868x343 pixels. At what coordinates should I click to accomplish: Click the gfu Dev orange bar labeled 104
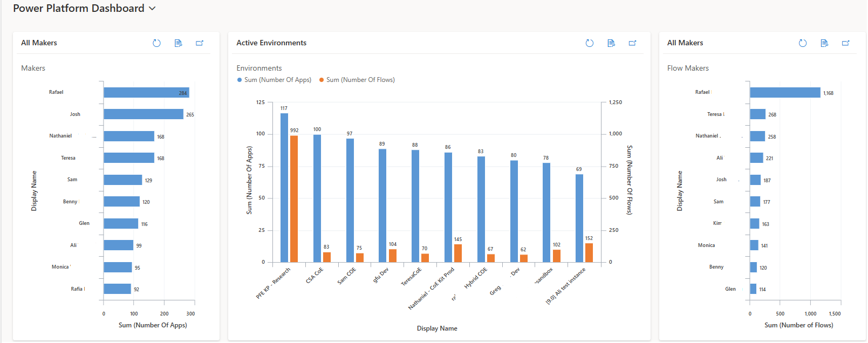(x=393, y=256)
